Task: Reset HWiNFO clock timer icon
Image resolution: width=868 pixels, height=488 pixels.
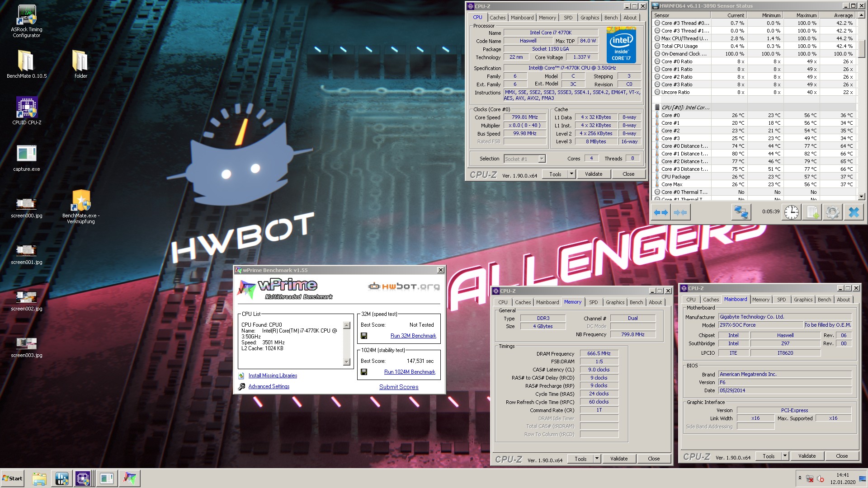Action: point(791,212)
